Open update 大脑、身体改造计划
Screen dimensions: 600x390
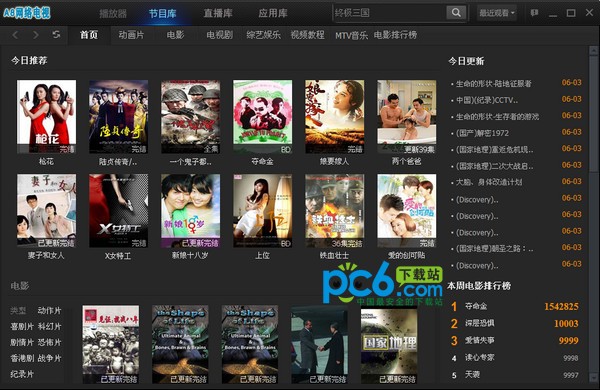(x=489, y=182)
